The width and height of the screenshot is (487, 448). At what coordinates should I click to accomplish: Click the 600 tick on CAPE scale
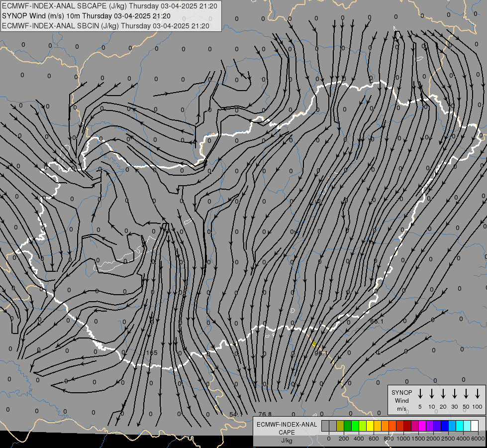374,439
